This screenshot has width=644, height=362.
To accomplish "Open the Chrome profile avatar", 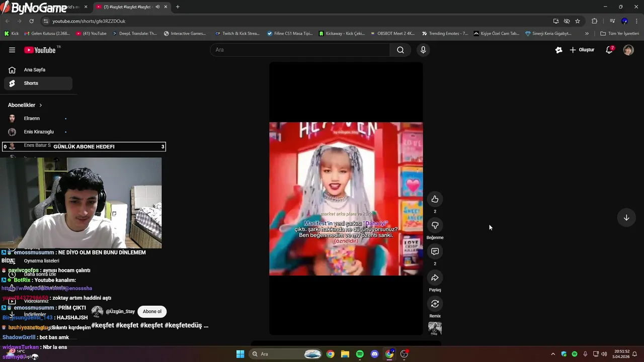I will (x=624, y=21).
